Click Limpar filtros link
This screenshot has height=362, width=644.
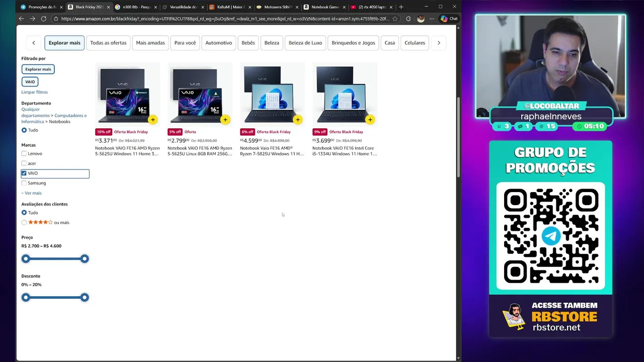pyautogui.click(x=35, y=92)
